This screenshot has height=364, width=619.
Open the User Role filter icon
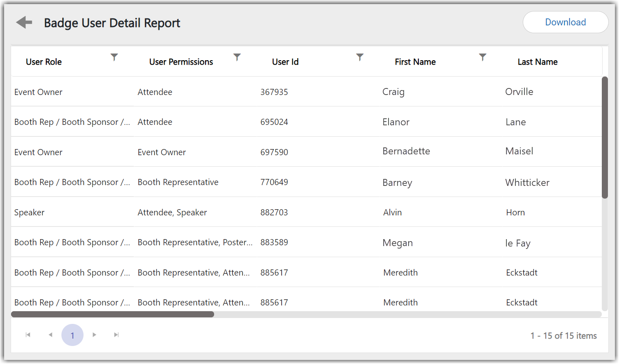click(x=114, y=57)
